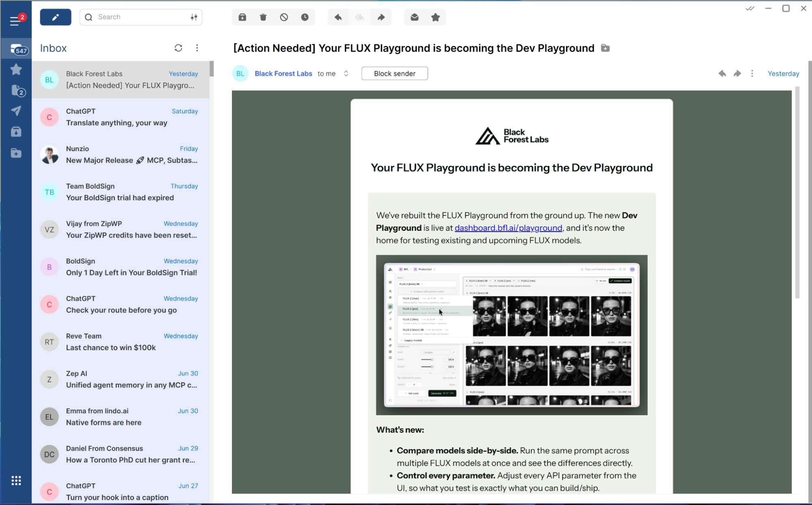Open ChatGPT 'Check your route before you go'
Screen dimensions: 812x505
pyautogui.click(x=121, y=304)
